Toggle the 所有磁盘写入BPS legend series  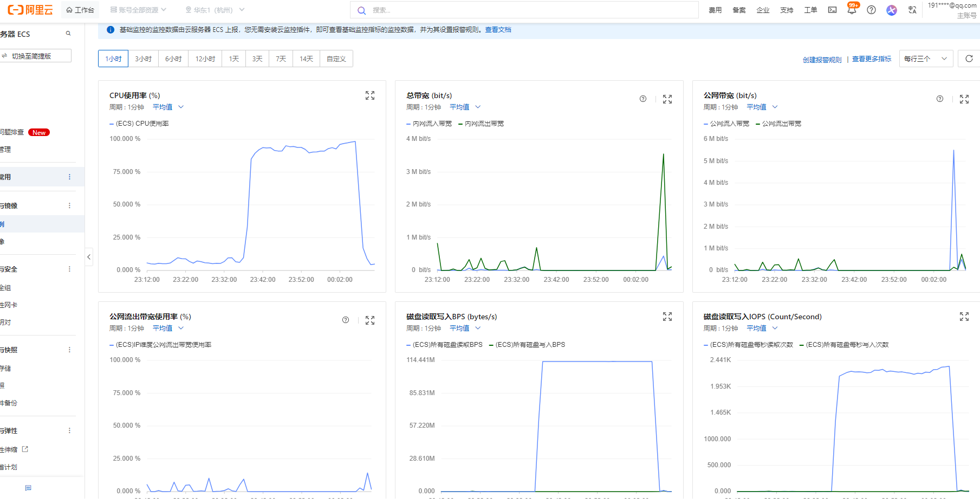coord(527,345)
